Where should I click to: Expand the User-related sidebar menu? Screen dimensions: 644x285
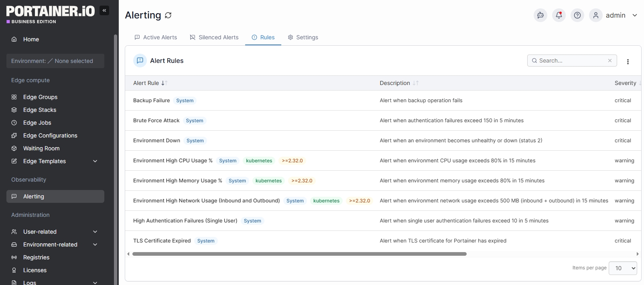pyautogui.click(x=95, y=232)
